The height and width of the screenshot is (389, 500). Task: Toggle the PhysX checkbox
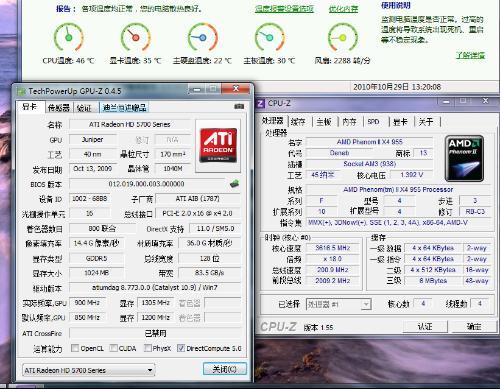point(147,348)
